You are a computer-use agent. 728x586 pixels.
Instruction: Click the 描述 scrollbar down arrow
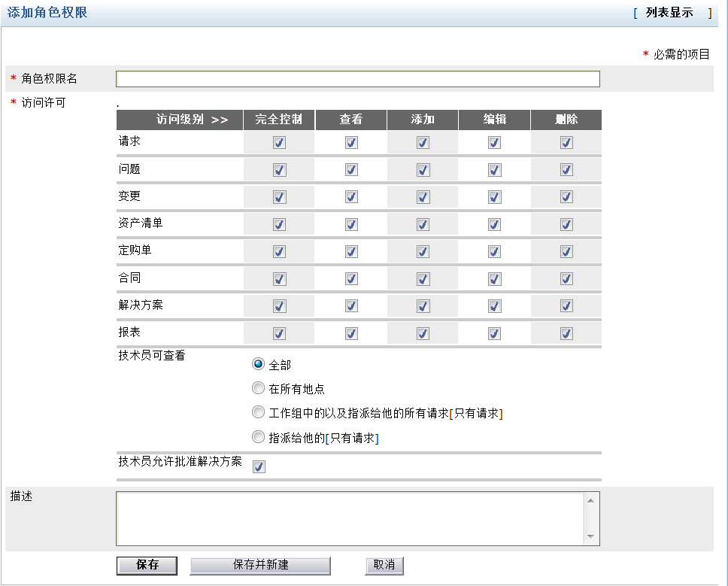click(590, 537)
